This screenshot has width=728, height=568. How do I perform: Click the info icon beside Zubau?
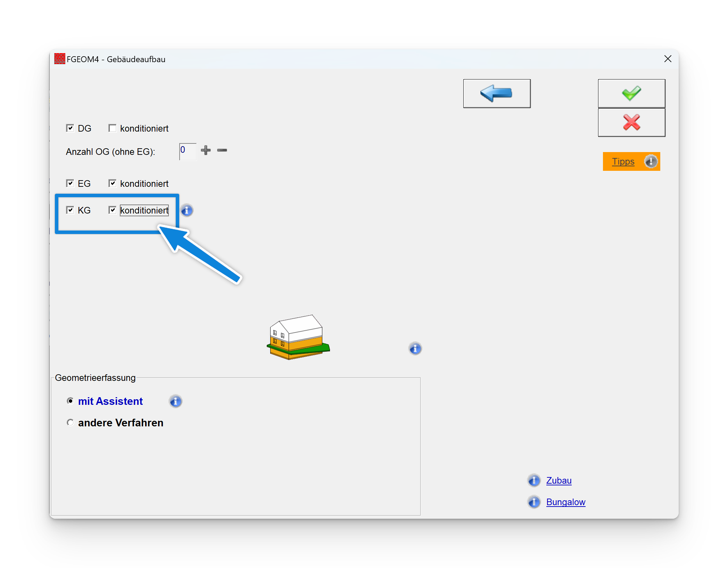[x=534, y=481]
